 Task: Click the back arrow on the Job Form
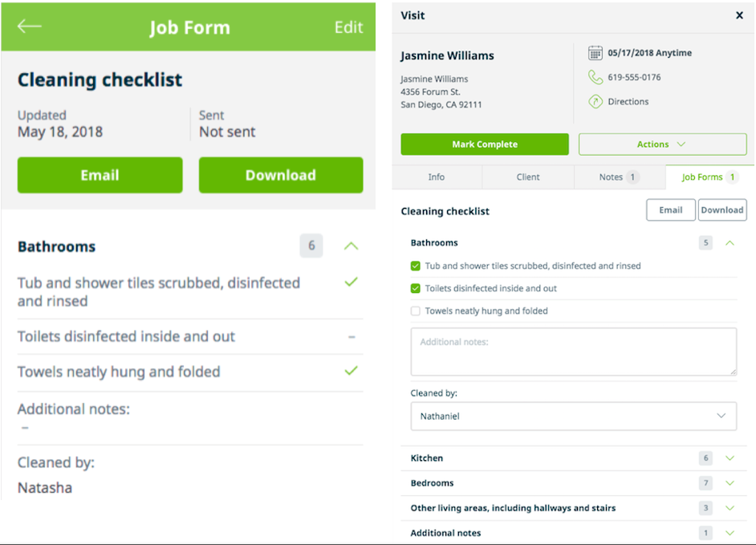point(29,26)
